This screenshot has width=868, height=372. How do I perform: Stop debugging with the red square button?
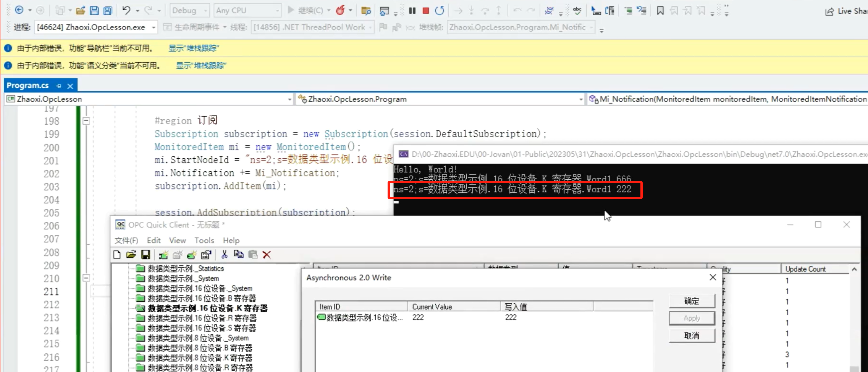[426, 11]
